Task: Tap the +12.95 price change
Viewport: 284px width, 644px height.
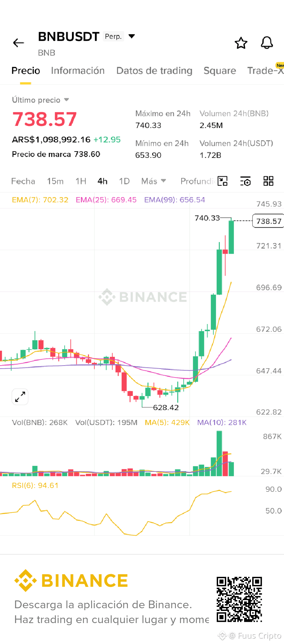Action: pos(107,140)
